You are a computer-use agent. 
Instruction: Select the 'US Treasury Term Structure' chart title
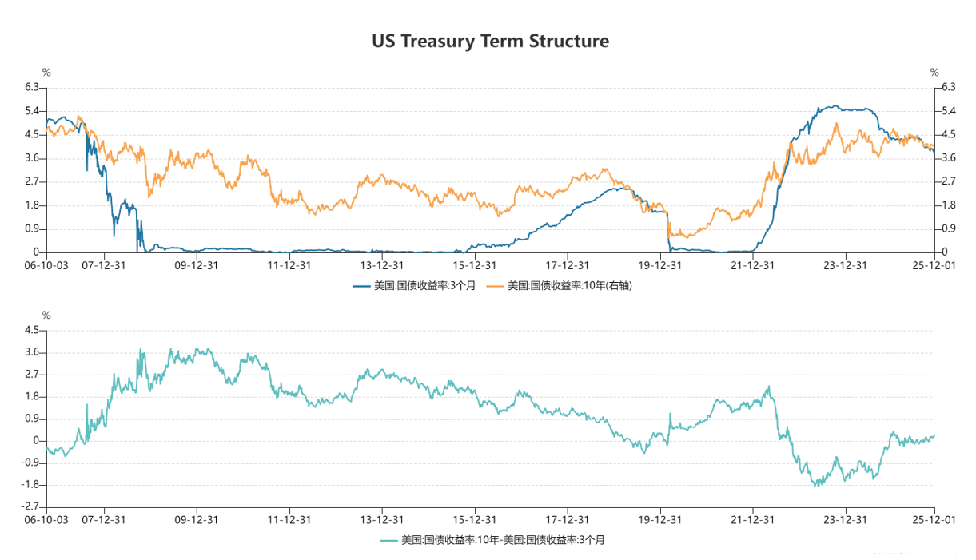pos(490,41)
